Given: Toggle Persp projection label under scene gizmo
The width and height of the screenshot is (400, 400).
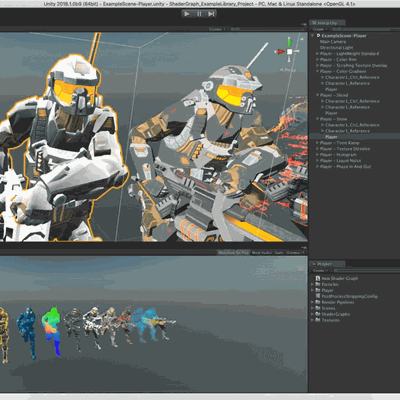Looking at the screenshot, I should [288, 70].
